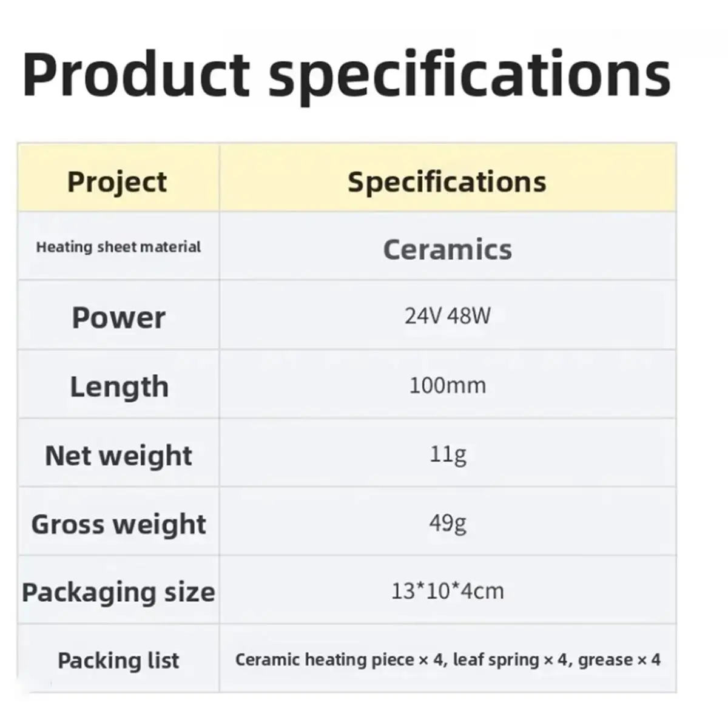This screenshot has height=728, width=728.
Task: Click the grease × 4 text
Action: tap(619, 659)
